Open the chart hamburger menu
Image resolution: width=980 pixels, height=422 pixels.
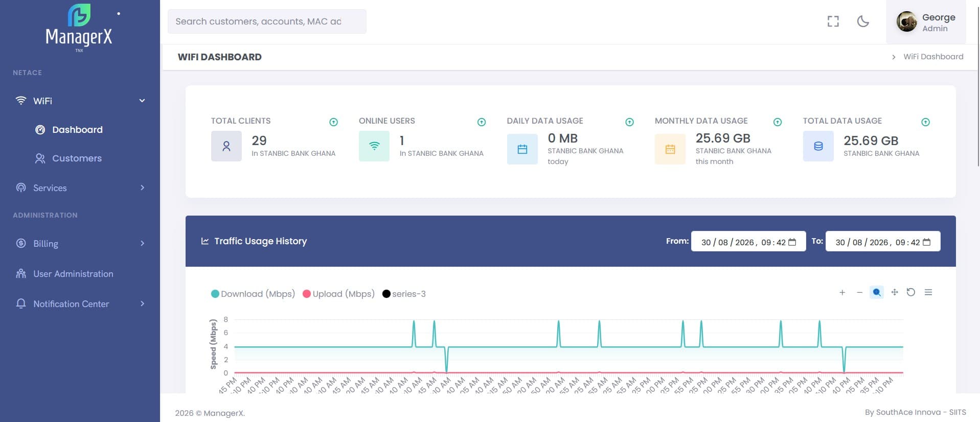click(x=928, y=292)
